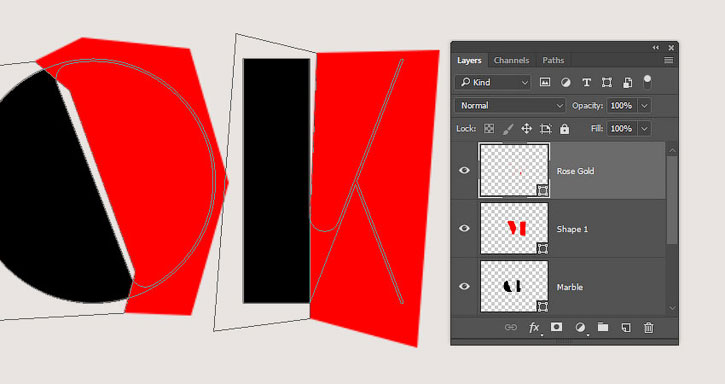Select the Rose Gold layer name
This screenshot has height=384, width=725.
575,171
